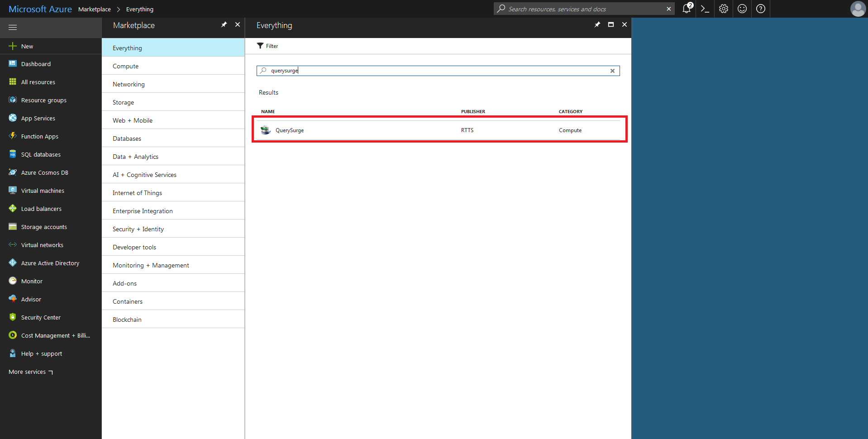Select Data + Analytics category
The width and height of the screenshot is (868, 439).
[x=173, y=156]
